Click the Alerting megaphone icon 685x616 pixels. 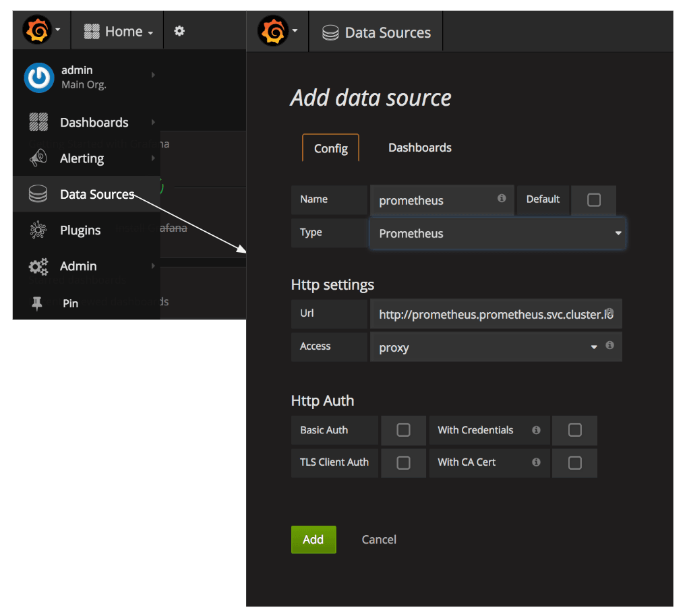[38, 158]
